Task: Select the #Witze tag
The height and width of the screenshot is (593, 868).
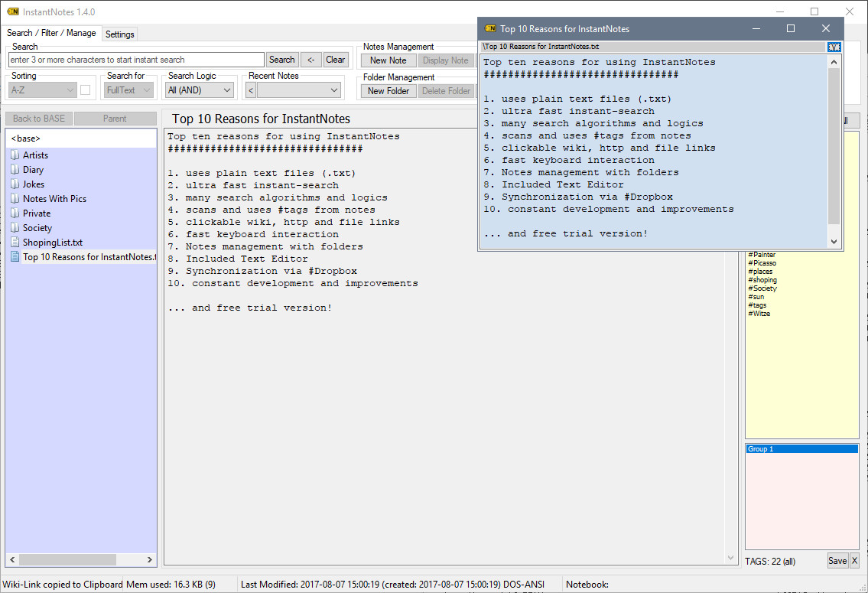Action: point(759,314)
